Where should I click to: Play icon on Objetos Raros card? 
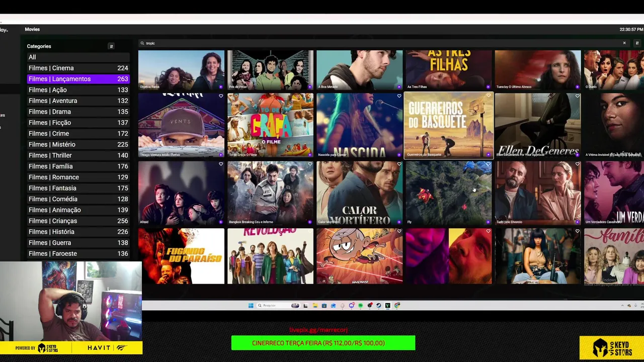pos(220,87)
